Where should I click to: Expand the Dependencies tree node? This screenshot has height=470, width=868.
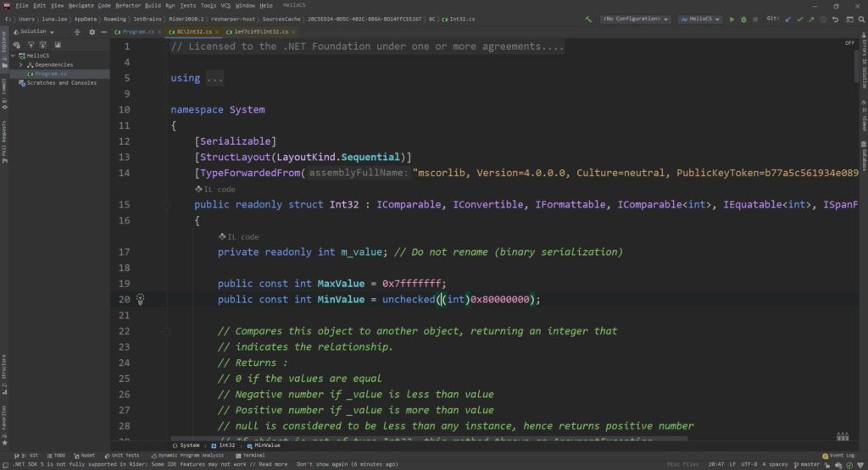point(21,64)
